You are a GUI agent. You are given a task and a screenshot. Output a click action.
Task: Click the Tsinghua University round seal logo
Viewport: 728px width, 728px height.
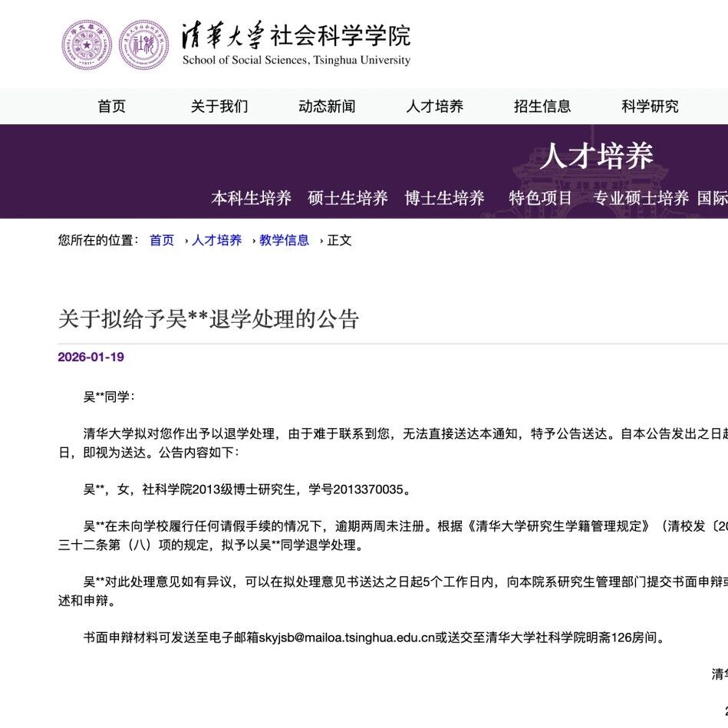tap(87, 44)
